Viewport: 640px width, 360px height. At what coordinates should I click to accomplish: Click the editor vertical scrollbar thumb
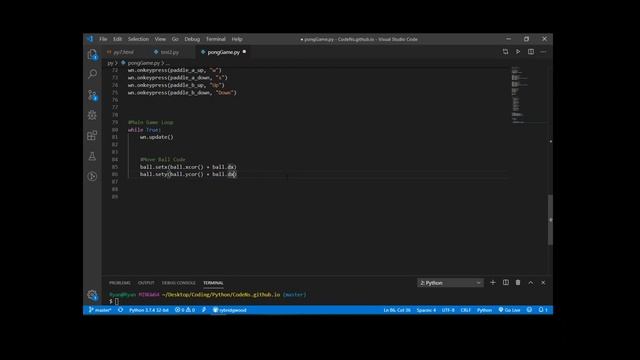pos(550,220)
